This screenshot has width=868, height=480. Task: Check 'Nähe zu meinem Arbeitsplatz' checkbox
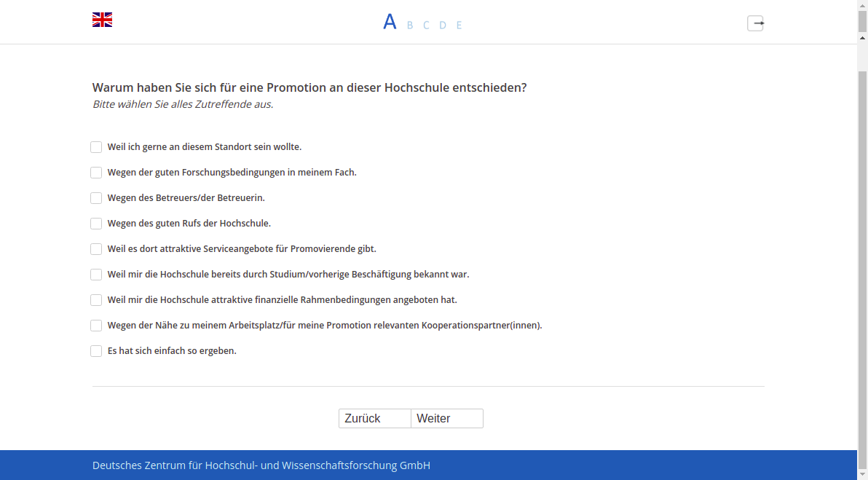coord(96,326)
